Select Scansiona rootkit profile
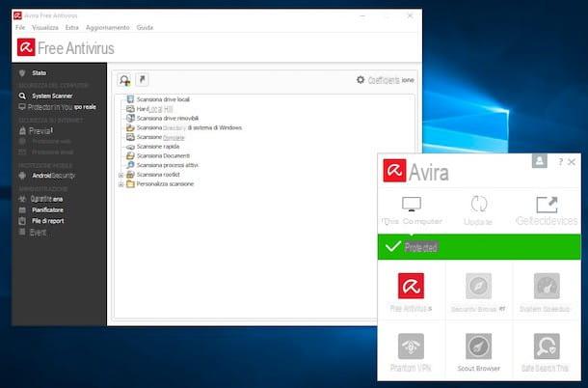The image size is (588, 388). click(x=158, y=175)
